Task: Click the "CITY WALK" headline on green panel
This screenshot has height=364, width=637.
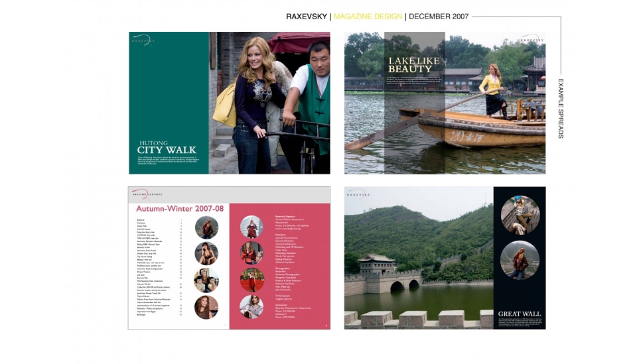Action: point(167,150)
